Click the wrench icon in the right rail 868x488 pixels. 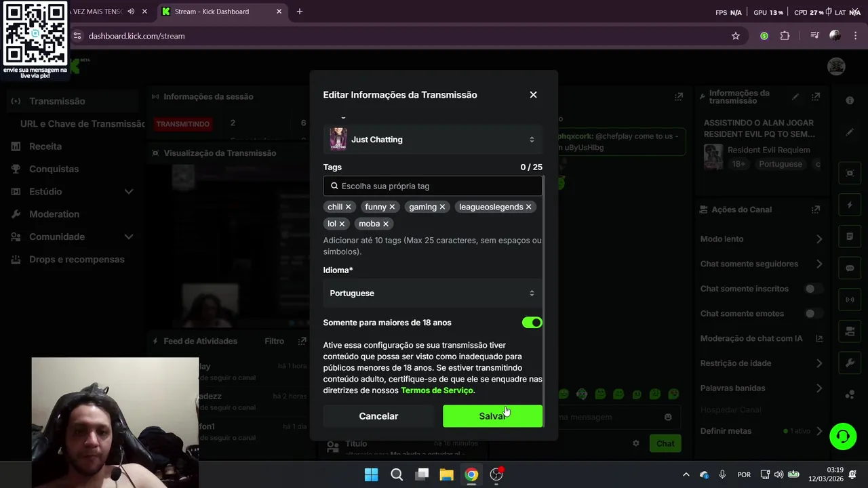(850, 363)
